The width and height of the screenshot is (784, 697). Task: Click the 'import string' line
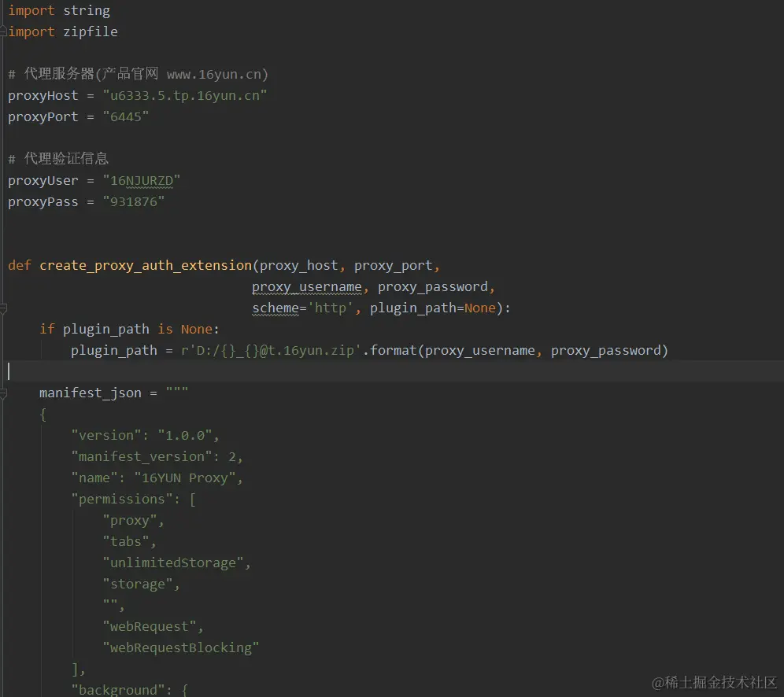click(x=59, y=10)
